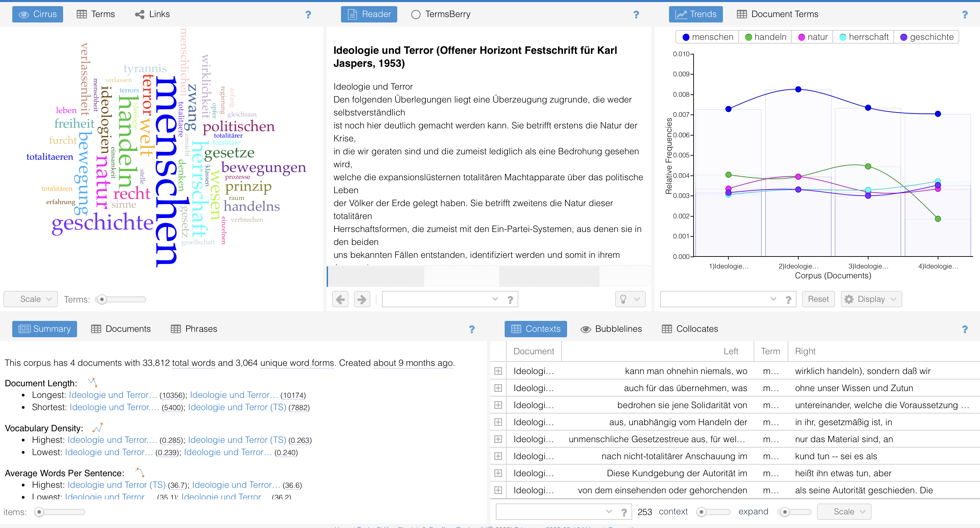This screenshot has width=980, height=528.
Task: Click the Reader previous-page left arrow
Action: tap(340, 299)
